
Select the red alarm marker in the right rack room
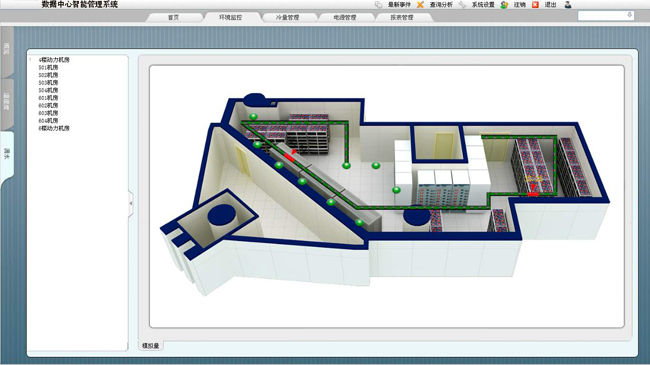coord(533,194)
